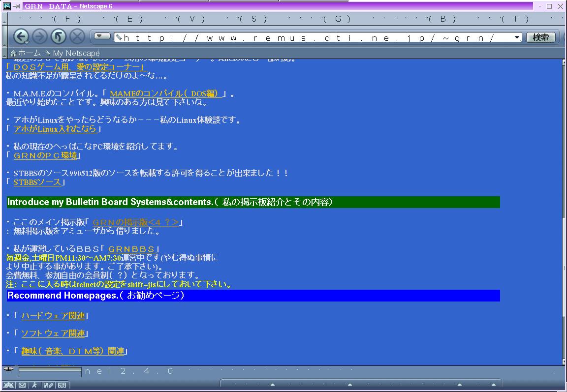Expand the URL history dropdown arrow

[x=517, y=37]
